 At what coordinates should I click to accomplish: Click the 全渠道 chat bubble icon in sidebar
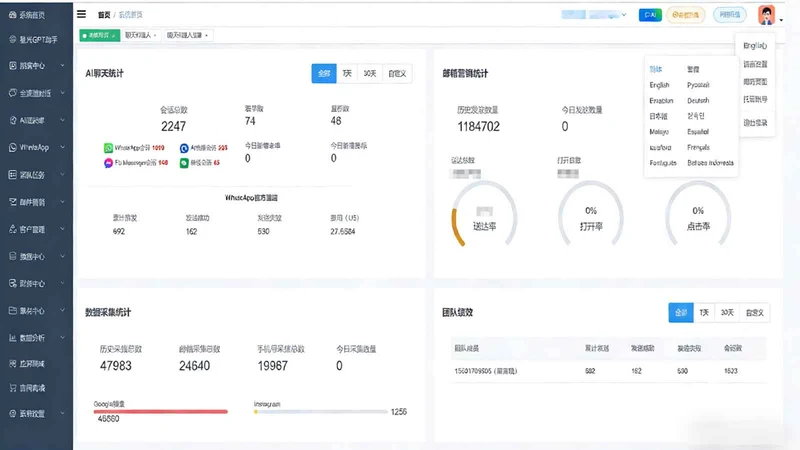pos(13,93)
